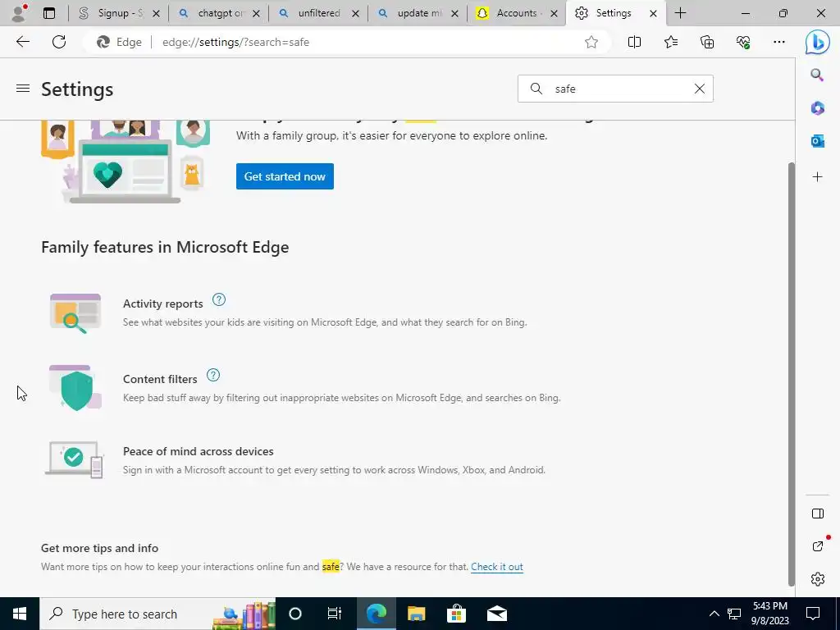
Task: Open split screen view icon
Action: pyautogui.click(x=634, y=42)
